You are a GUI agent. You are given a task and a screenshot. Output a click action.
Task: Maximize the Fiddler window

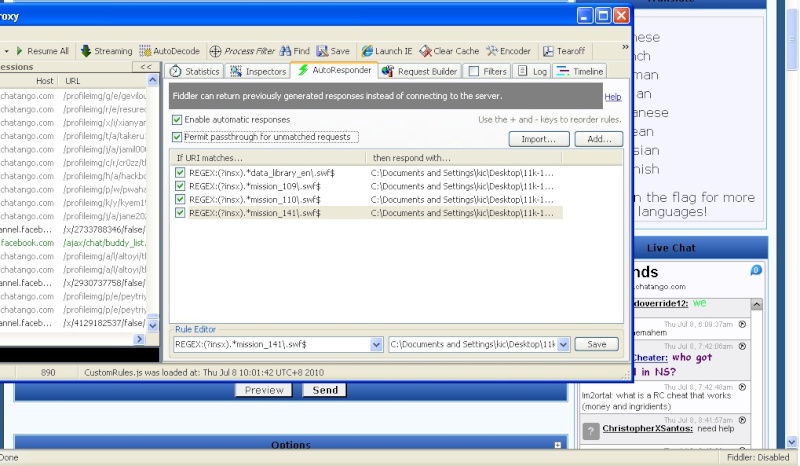(x=603, y=16)
